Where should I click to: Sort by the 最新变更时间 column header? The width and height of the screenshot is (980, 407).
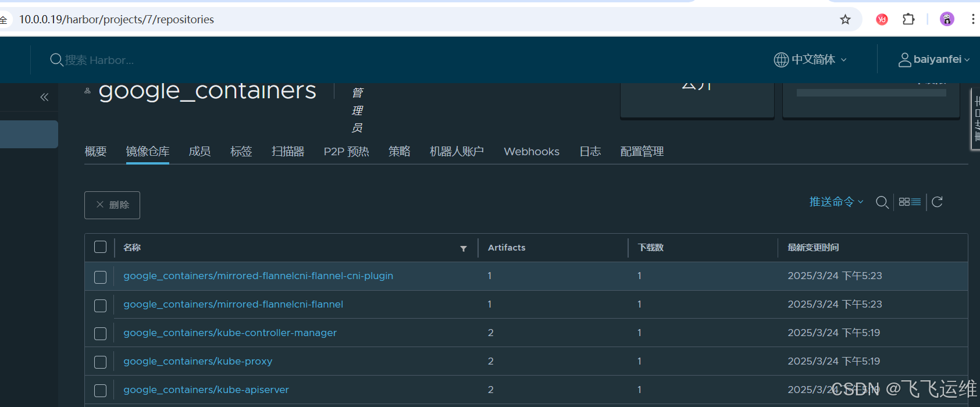tap(813, 248)
